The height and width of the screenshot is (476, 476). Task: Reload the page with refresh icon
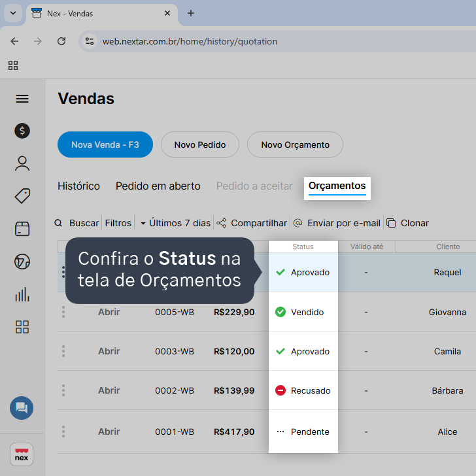coord(61,41)
